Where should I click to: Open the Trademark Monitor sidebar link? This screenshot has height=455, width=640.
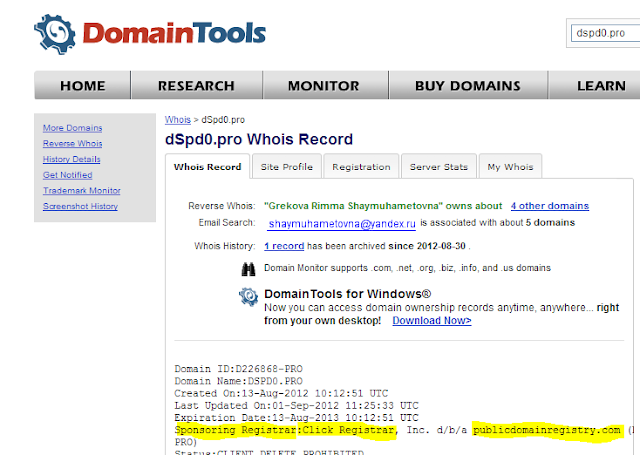82,191
